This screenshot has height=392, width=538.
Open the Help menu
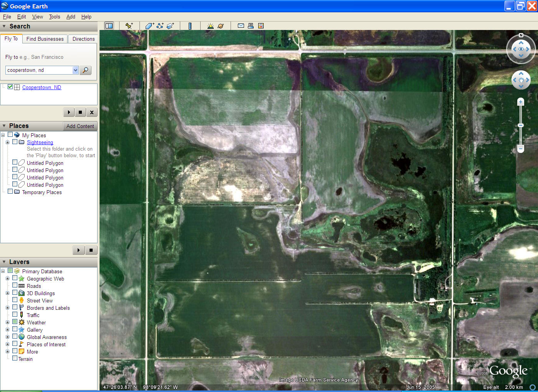86,17
